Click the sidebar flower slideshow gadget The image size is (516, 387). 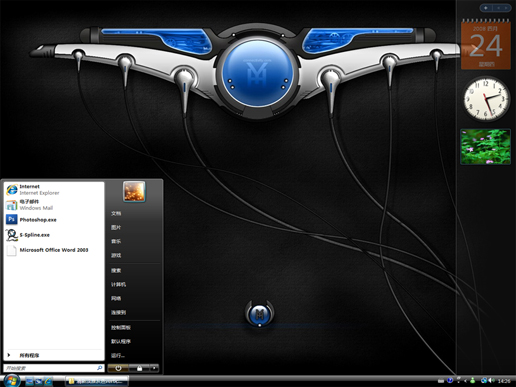click(485, 147)
